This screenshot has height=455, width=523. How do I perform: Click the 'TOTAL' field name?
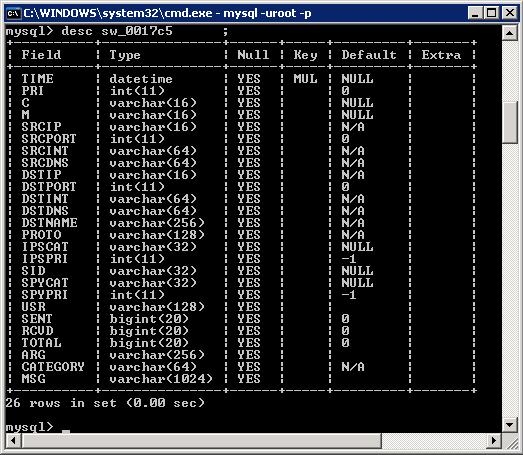41,343
